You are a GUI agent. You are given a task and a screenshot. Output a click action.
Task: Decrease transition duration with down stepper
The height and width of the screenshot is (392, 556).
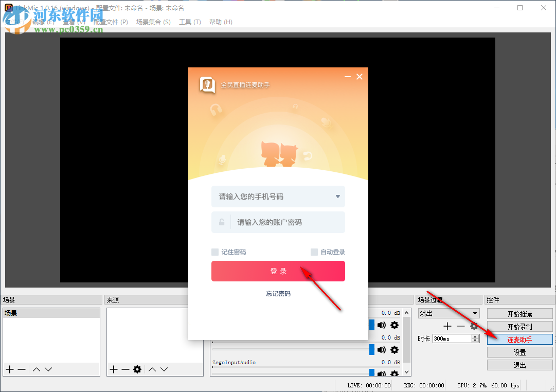click(x=476, y=341)
